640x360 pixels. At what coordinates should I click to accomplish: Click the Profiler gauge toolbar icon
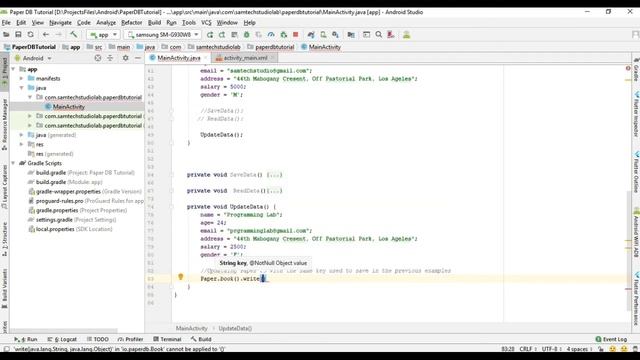tap(271, 35)
